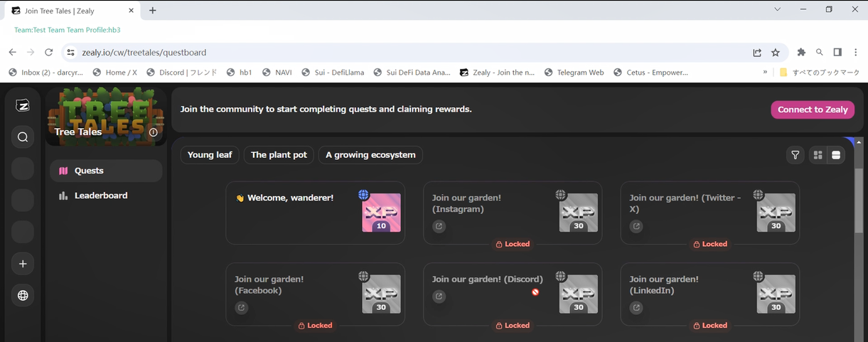Open the Instagram quest external link icon
The height and width of the screenshot is (342, 868).
tap(439, 227)
